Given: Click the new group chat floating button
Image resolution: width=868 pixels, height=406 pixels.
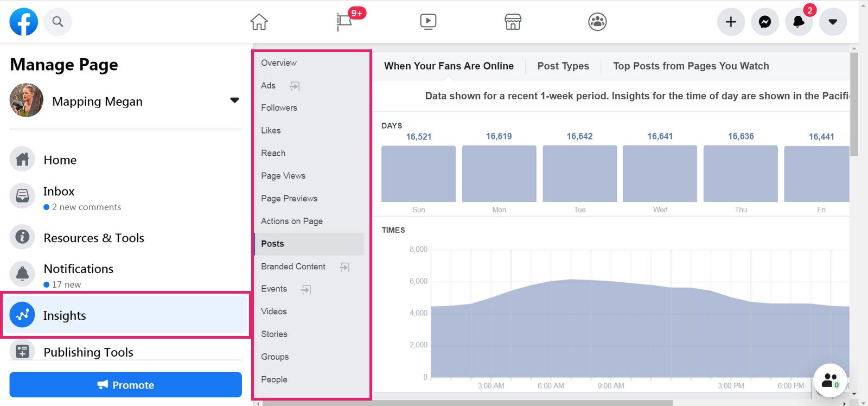Looking at the screenshot, I should pos(829,380).
